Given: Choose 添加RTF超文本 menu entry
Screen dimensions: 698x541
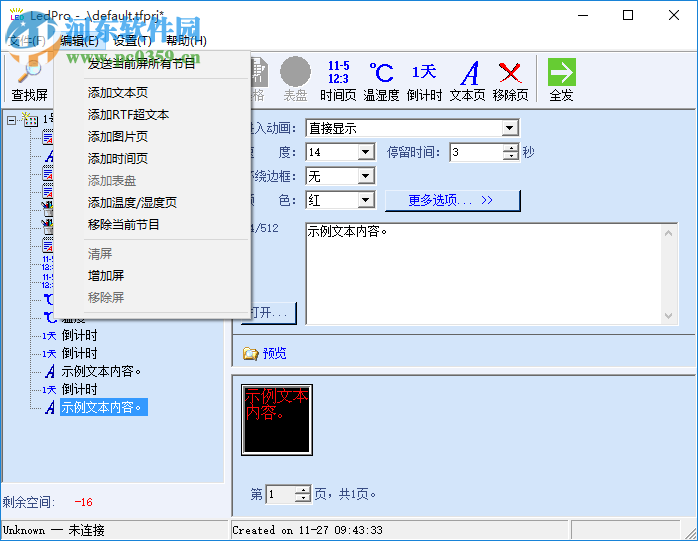Looking at the screenshot, I should coord(151,115).
